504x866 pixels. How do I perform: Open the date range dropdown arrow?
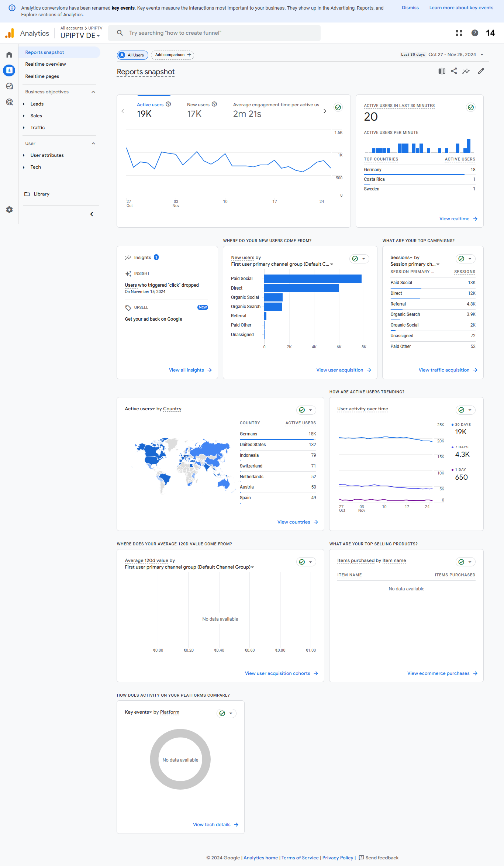coord(482,55)
